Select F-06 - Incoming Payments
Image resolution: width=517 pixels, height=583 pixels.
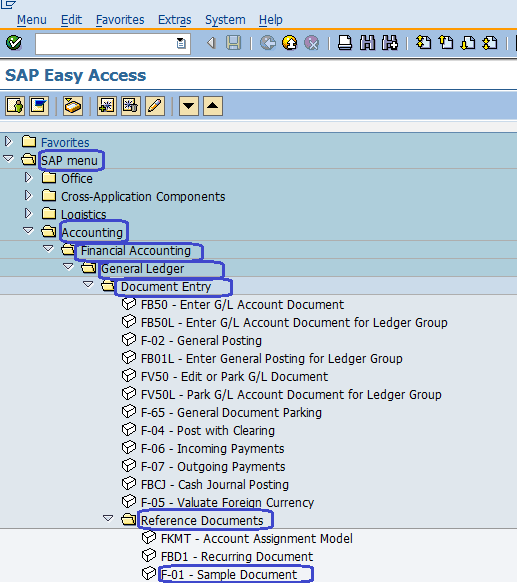click(x=212, y=448)
